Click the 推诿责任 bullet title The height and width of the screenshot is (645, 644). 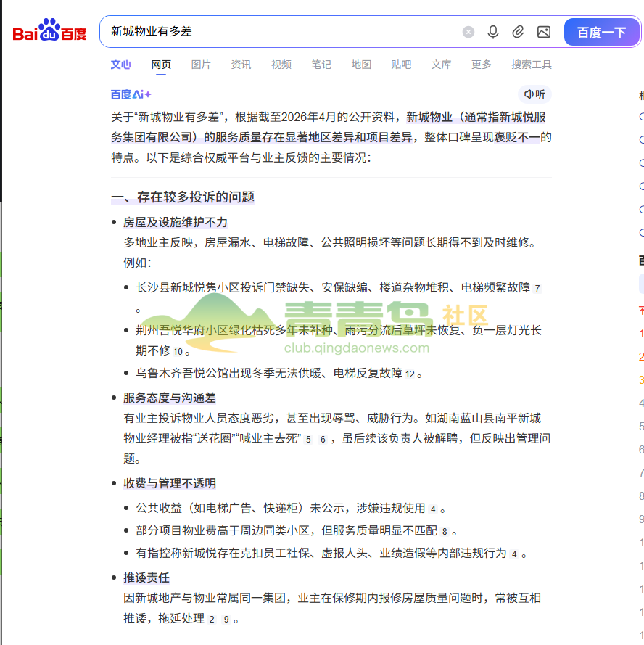tap(146, 578)
